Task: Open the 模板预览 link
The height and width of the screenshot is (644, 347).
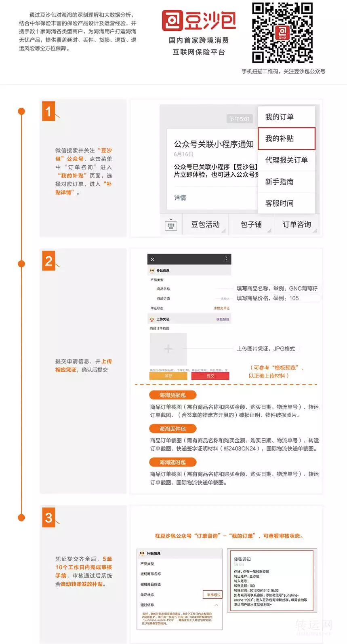Action: point(223,319)
